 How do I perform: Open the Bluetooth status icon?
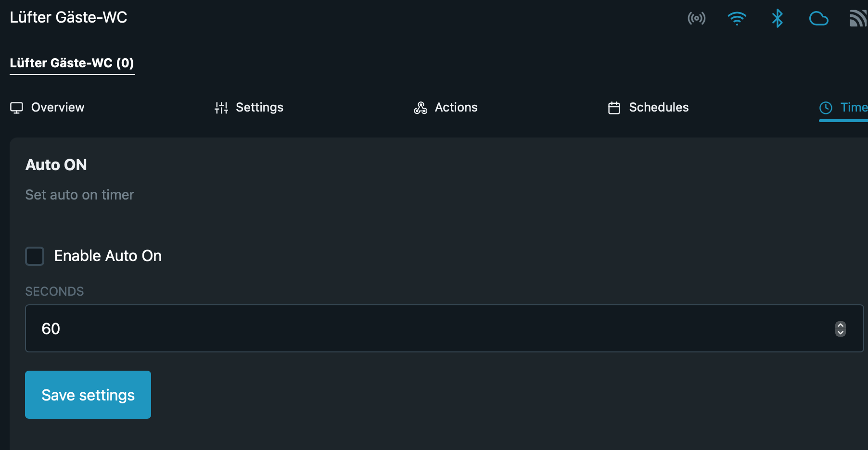[777, 19]
